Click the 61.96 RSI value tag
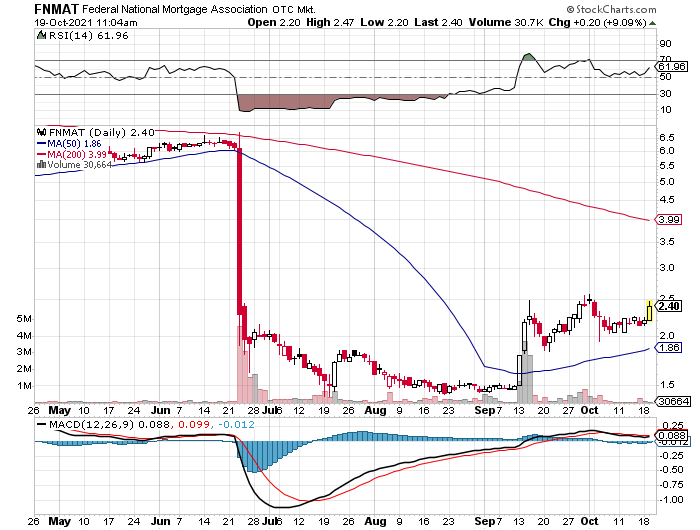 point(671,67)
